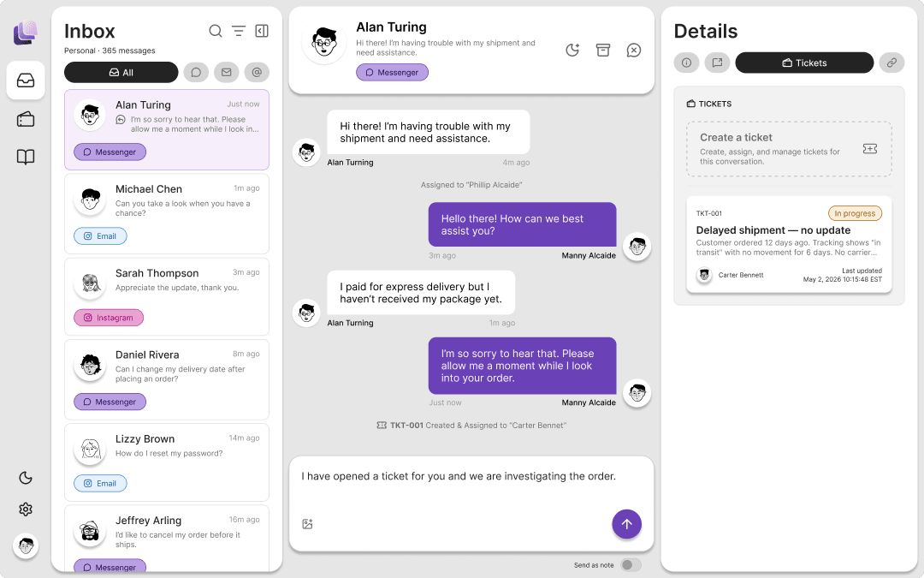Open Michael Chen's conversation
924x578 pixels.
coord(167,213)
